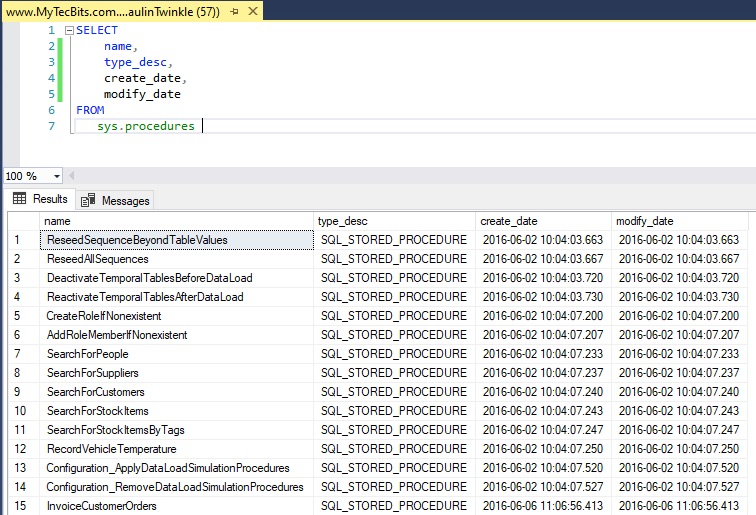Select the ReseedAllSequences cell
Screen dimensions: 756x515
[x=176, y=259]
